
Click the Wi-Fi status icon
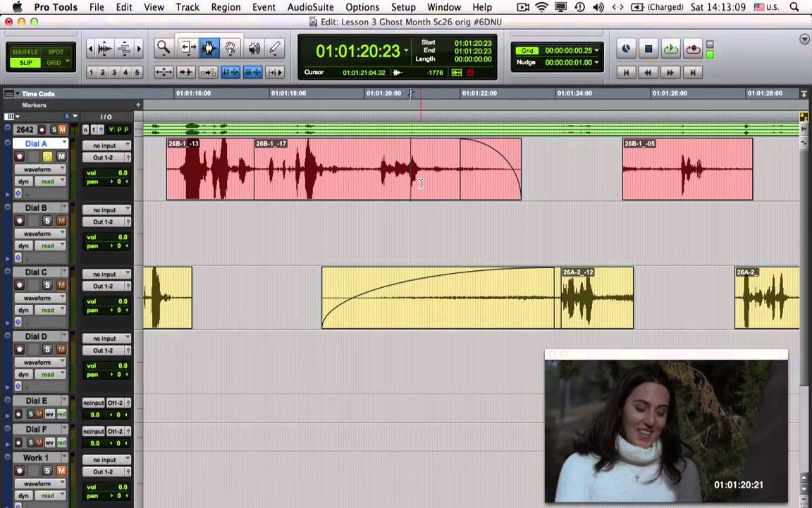click(x=541, y=7)
